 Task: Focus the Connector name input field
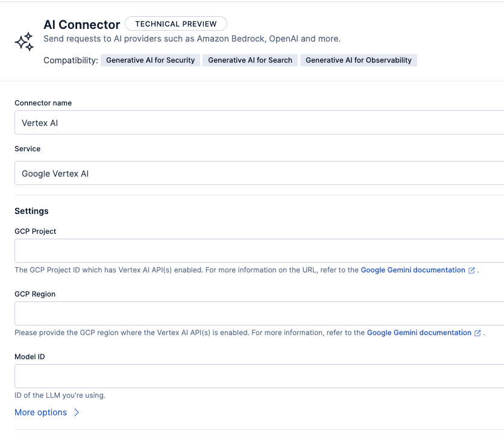tap(259, 122)
